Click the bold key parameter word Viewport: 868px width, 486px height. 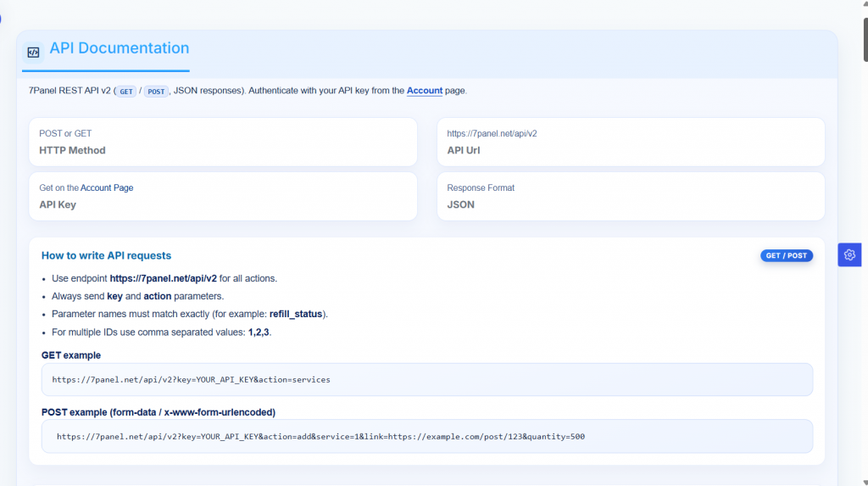pyautogui.click(x=114, y=296)
